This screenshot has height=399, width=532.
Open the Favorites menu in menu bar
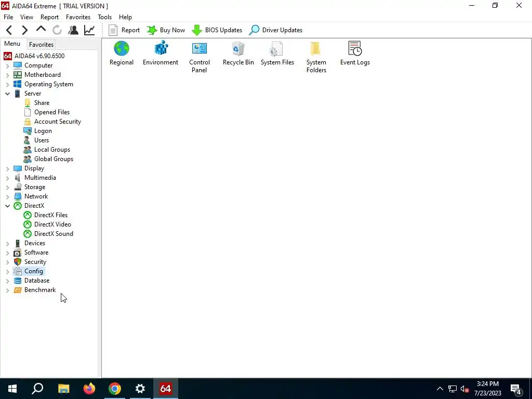[78, 17]
